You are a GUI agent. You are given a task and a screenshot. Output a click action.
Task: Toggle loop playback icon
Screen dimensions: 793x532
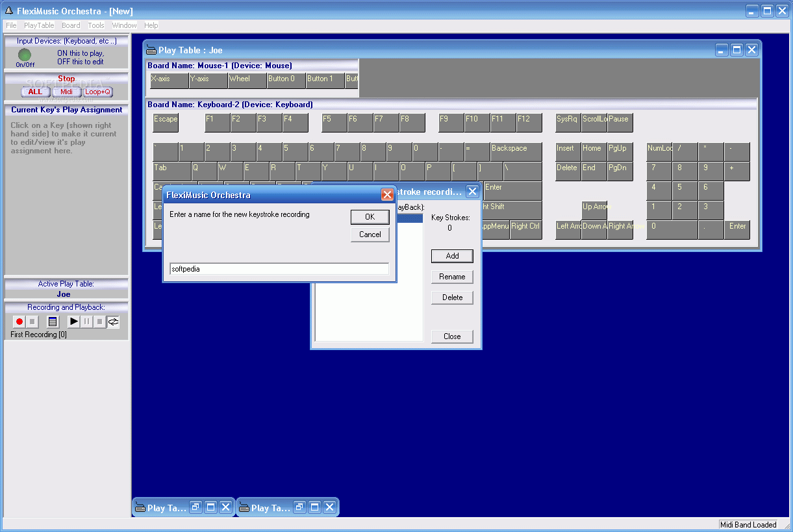[113, 322]
